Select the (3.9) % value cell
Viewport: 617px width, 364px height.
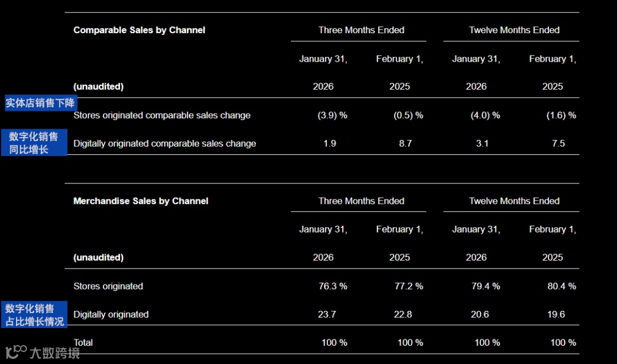332,115
